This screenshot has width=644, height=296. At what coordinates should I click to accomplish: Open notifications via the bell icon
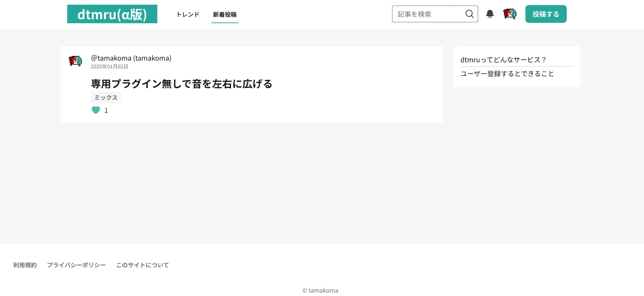[x=489, y=14]
